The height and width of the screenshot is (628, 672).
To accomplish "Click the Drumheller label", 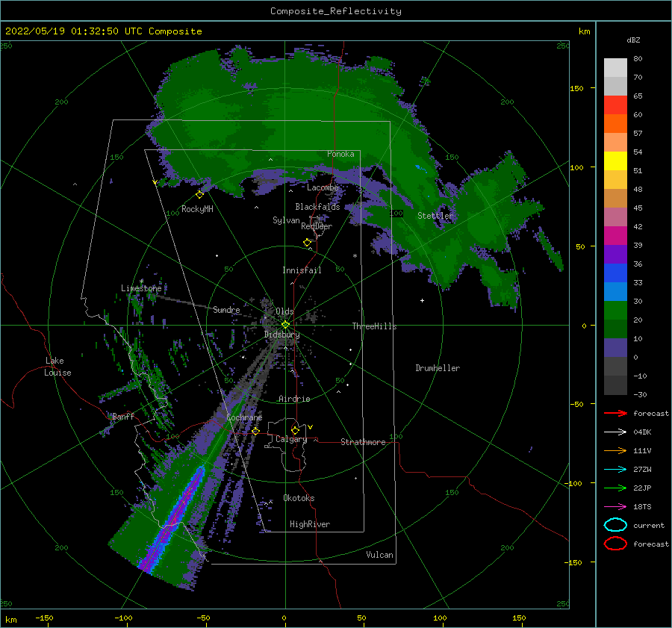I will tap(438, 368).
